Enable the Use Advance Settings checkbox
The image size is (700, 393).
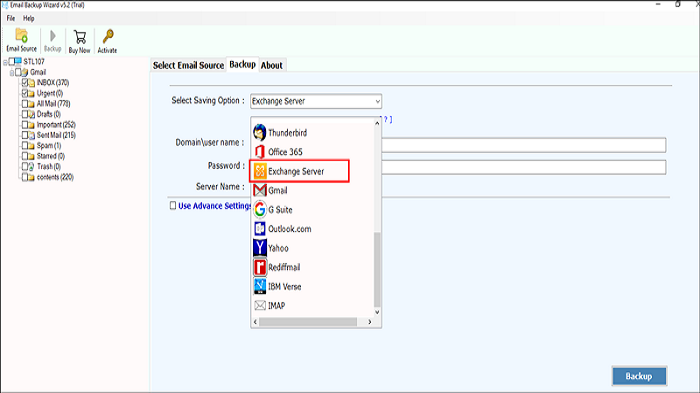click(173, 205)
